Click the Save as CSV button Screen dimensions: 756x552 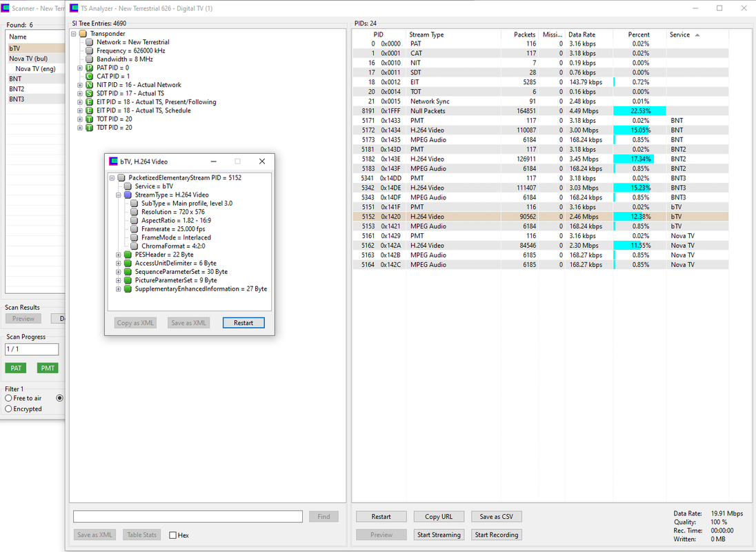497,517
